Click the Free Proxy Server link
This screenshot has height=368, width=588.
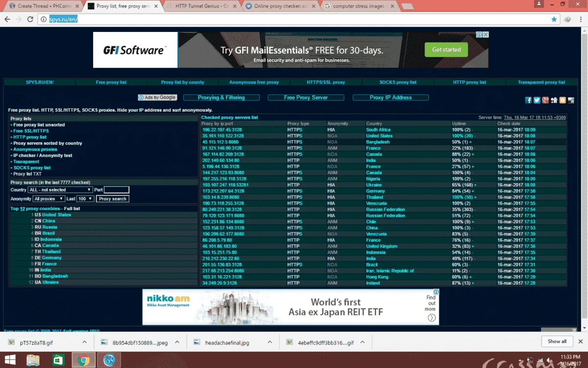click(306, 98)
